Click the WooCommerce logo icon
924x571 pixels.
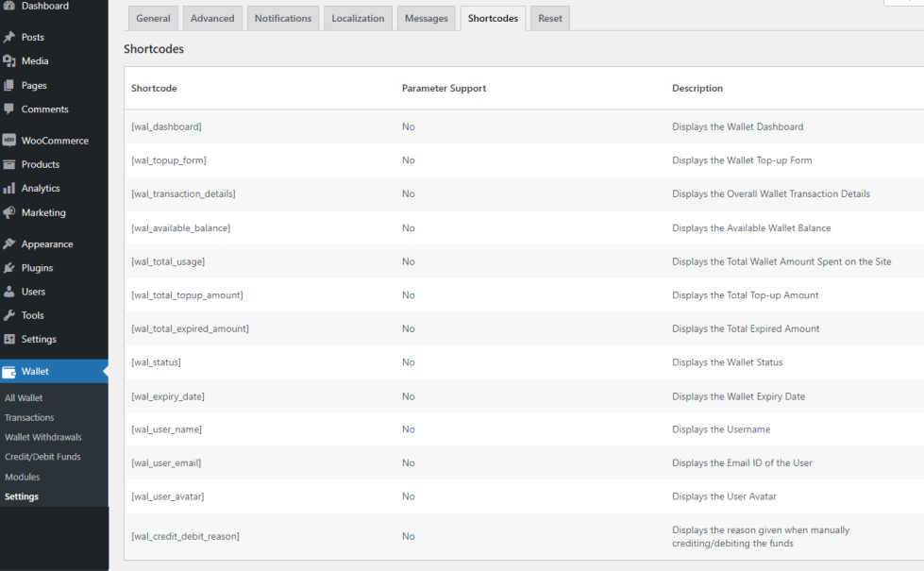[x=9, y=141]
